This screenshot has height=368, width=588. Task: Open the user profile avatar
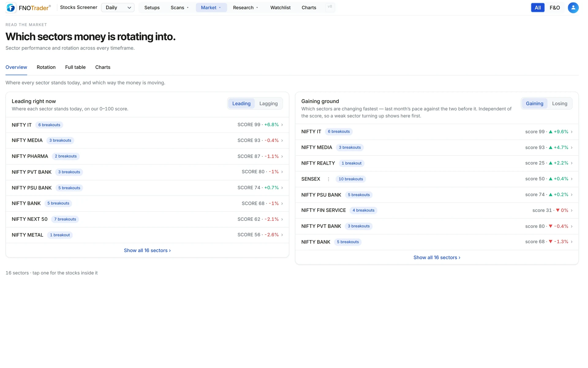[x=573, y=8]
